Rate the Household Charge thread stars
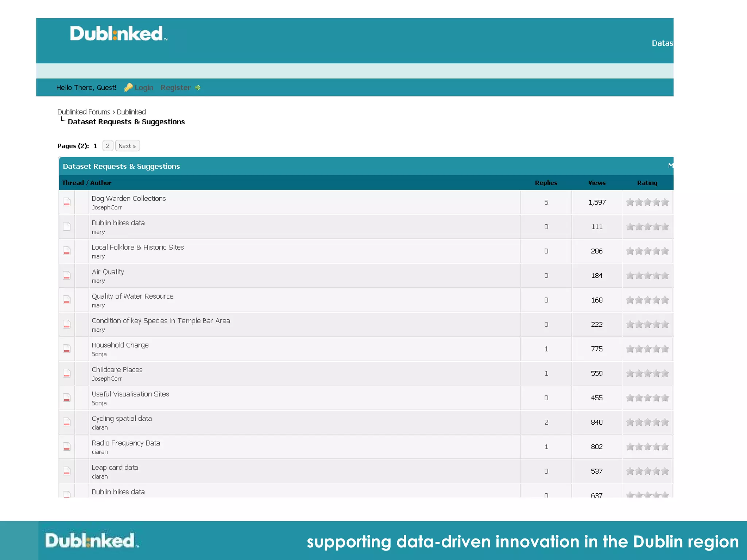The width and height of the screenshot is (747, 560). coord(647,349)
